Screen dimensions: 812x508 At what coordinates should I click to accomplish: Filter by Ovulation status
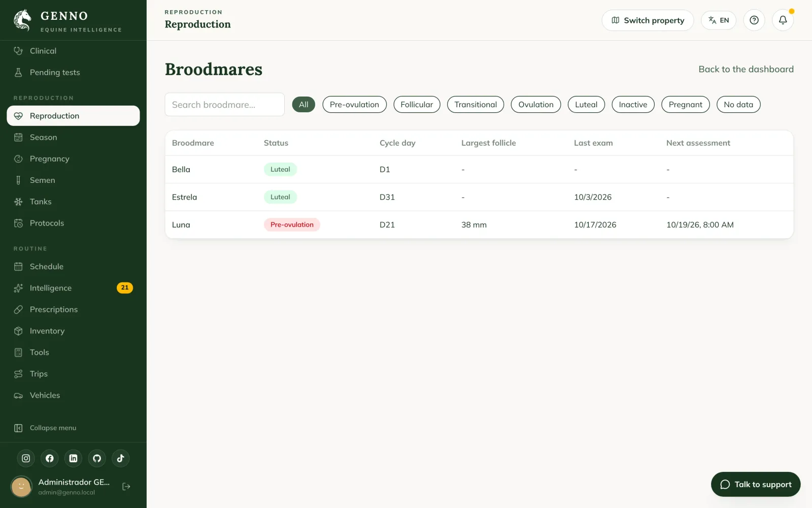point(536,105)
